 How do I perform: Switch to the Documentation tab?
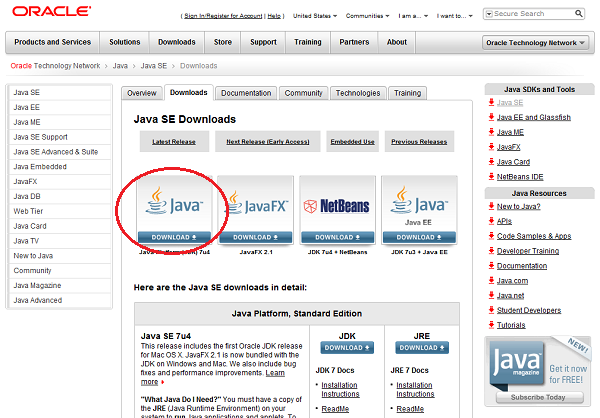(x=246, y=93)
